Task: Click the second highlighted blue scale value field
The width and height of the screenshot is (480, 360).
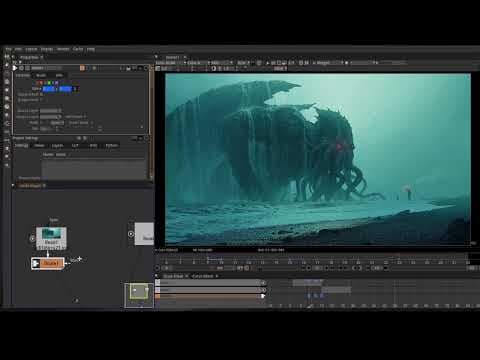Action: click(65, 89)
